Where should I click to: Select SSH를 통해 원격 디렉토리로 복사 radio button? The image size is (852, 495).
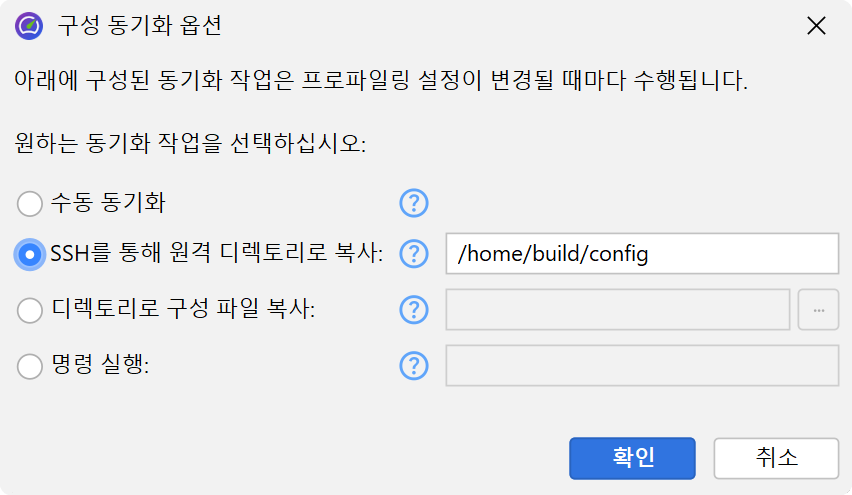coord(31,254)
